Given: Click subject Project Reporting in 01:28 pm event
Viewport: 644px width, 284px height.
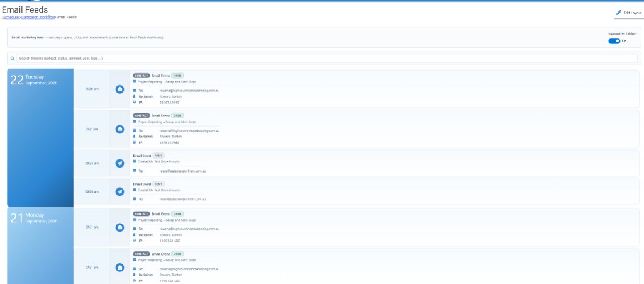Looking at the screenshot, I should (167, 82).
